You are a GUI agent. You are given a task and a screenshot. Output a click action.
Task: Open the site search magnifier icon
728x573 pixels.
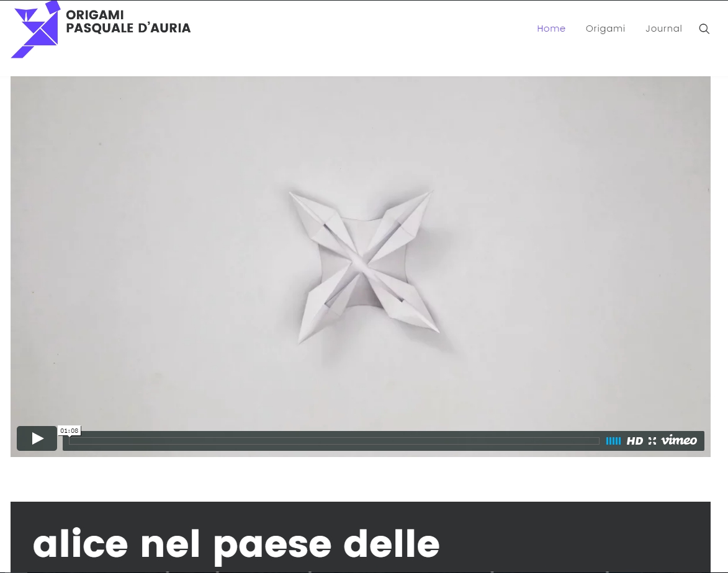[x=704, y=29]
